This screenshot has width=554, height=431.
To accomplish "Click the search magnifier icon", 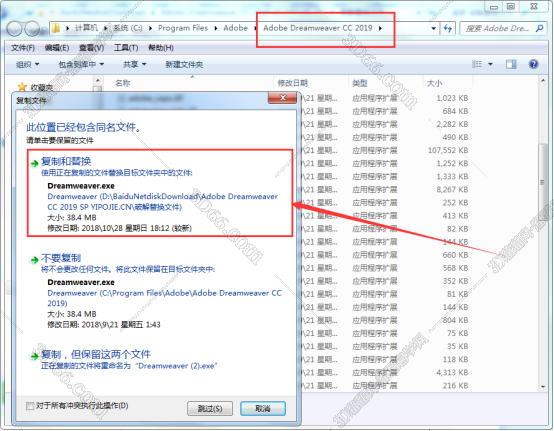I will 539,28.
